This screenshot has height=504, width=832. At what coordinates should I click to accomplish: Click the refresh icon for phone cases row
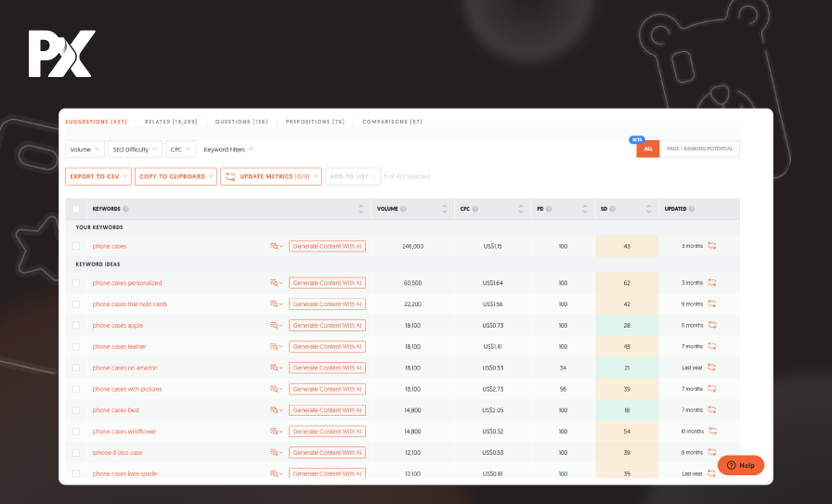pyautogui.click(x=712, y=246)
